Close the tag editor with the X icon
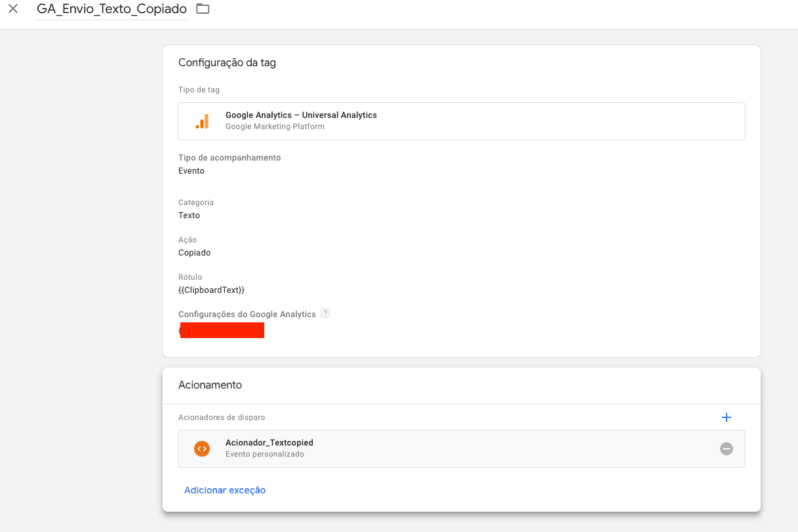Screen dimensions: 798x532 13,9
